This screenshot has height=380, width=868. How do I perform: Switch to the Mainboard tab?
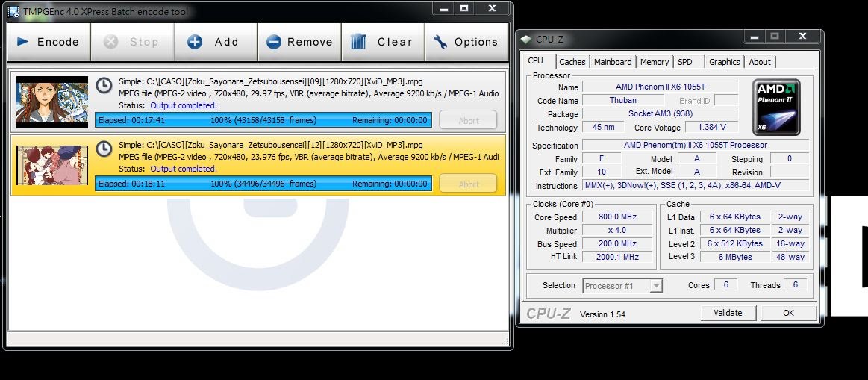613,62
